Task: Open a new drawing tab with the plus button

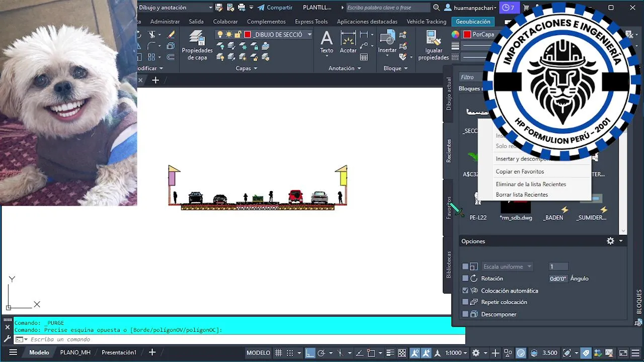Action: click(x=155, y=80)
